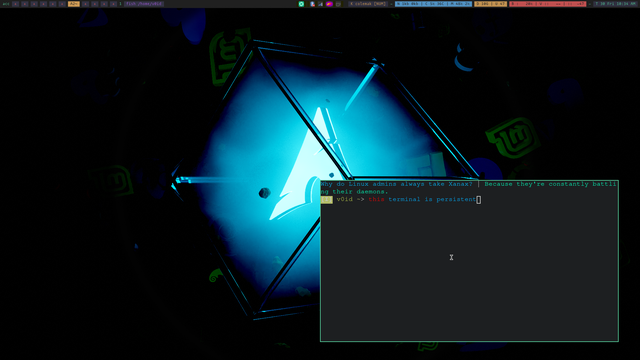
Task: Click the date and time clock
Action: tap(615, 4)
